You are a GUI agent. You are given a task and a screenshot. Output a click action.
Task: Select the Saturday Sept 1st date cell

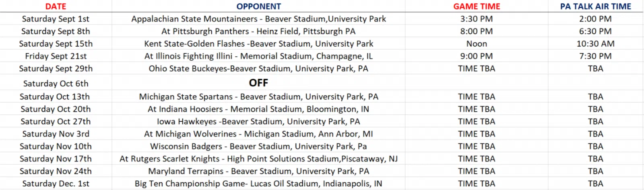pos(56,19)
